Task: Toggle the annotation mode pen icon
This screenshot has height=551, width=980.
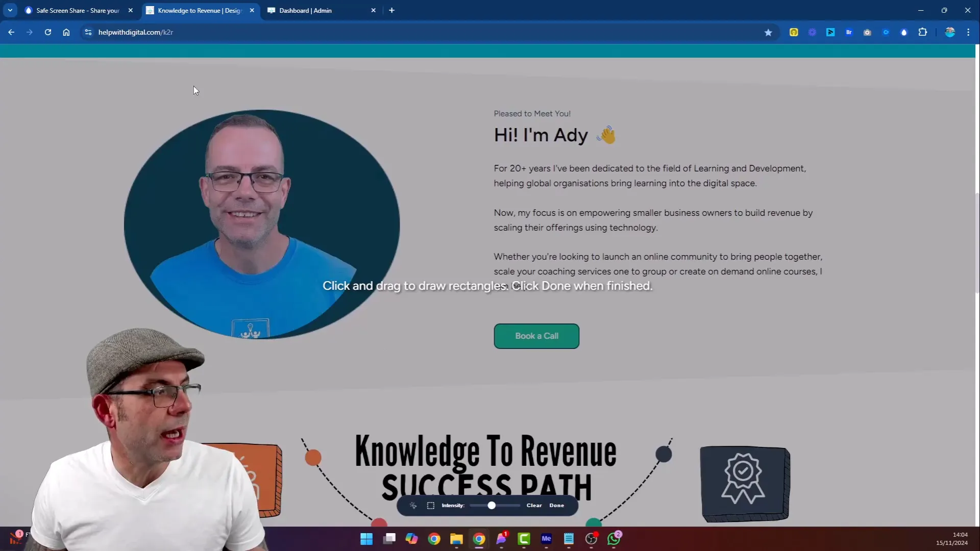Action: point(412,505)
